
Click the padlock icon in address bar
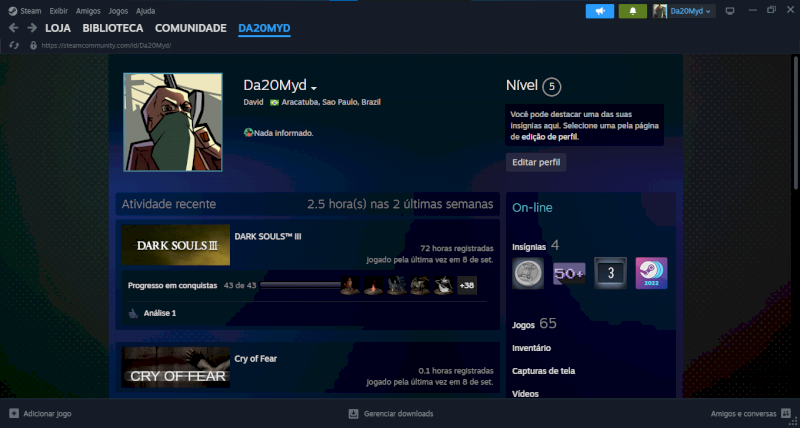click(34, 45)
